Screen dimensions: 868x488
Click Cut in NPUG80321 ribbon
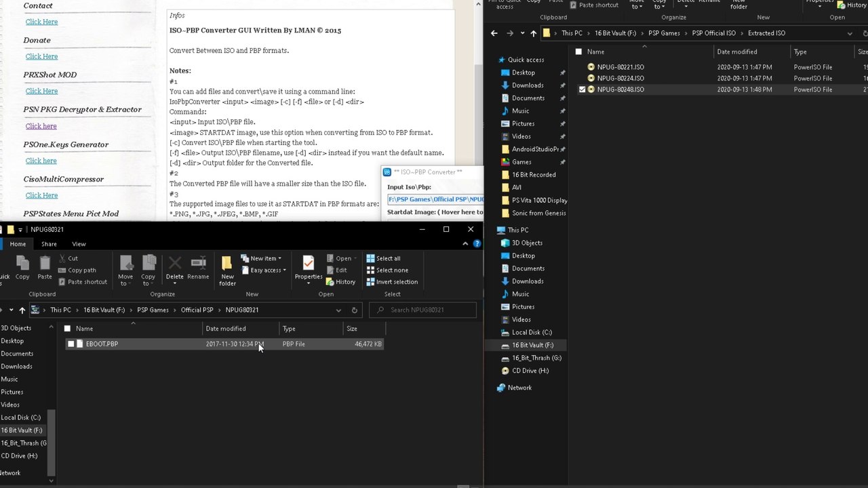click(68, 258)
